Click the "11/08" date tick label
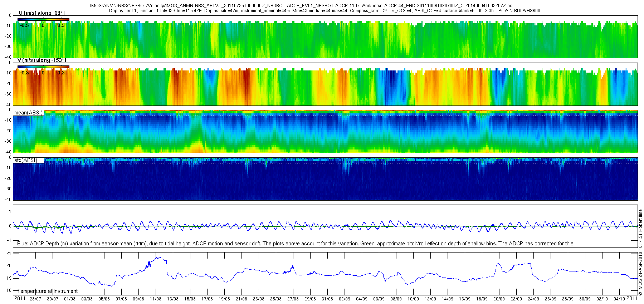This screenshot has height=304, width=644. pyautogui.click(x=155, y=299)
